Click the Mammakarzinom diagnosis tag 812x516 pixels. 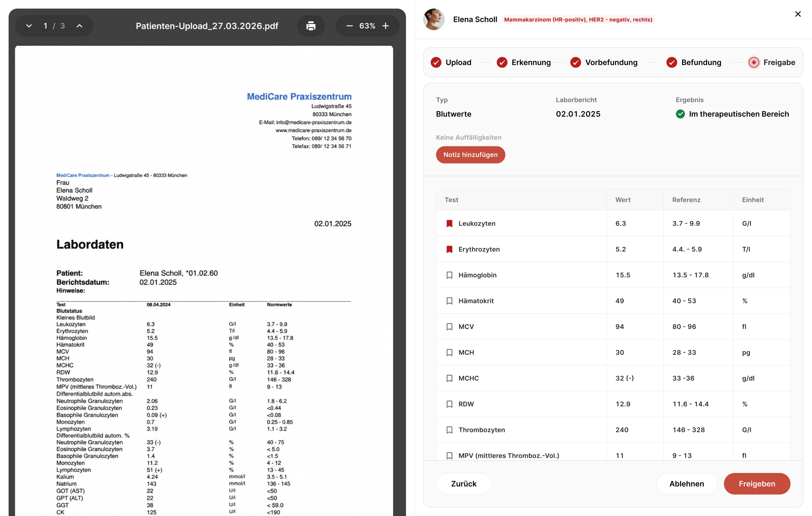pyautogui.click(x=578, y=20)
